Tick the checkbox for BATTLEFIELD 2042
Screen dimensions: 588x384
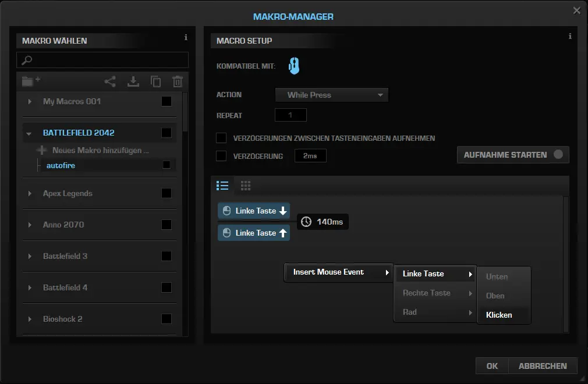pyautogui.click(x=167, y=133)
